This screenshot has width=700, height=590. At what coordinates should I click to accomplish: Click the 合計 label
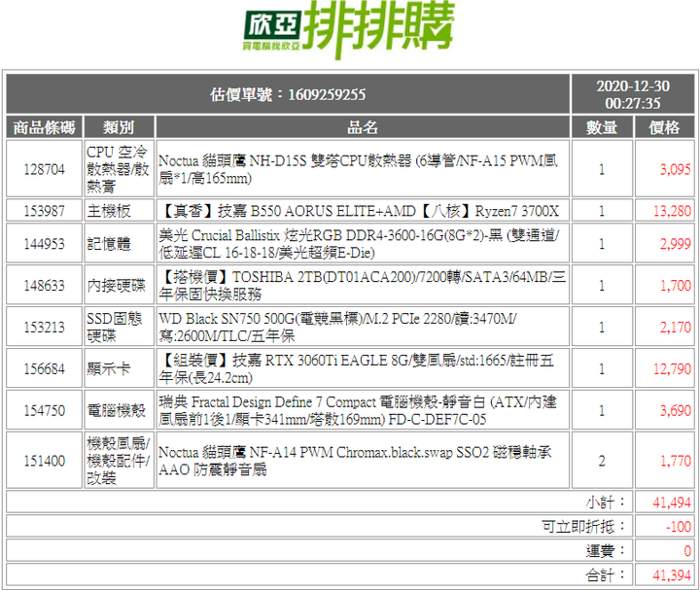pos(606,574)
